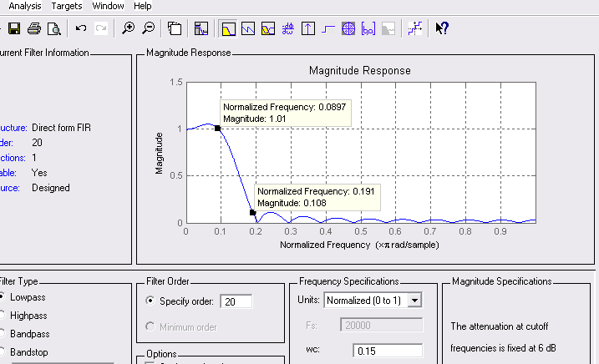599x364 pixels.
Task: Click the Magnitude Response plot title
Action: point(360,71)
